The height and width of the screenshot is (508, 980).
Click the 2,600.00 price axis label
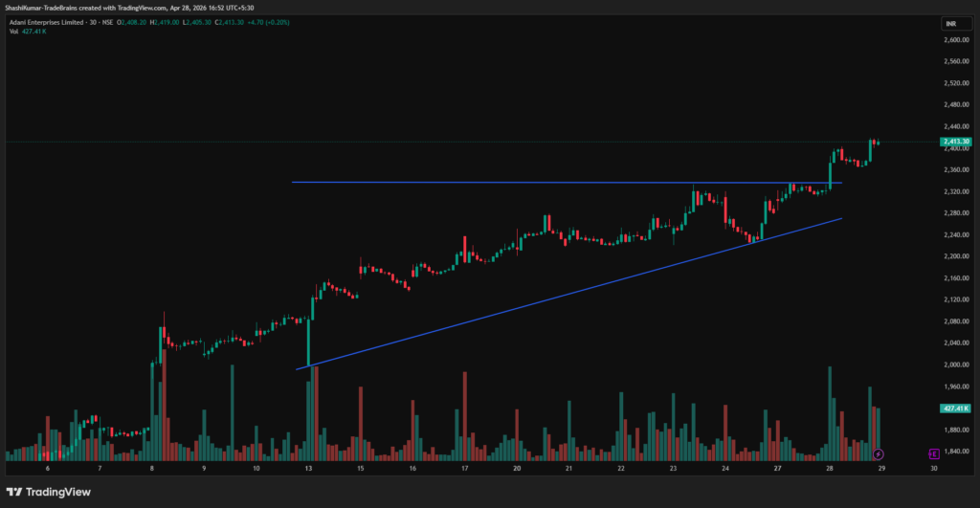pos(956,40)
